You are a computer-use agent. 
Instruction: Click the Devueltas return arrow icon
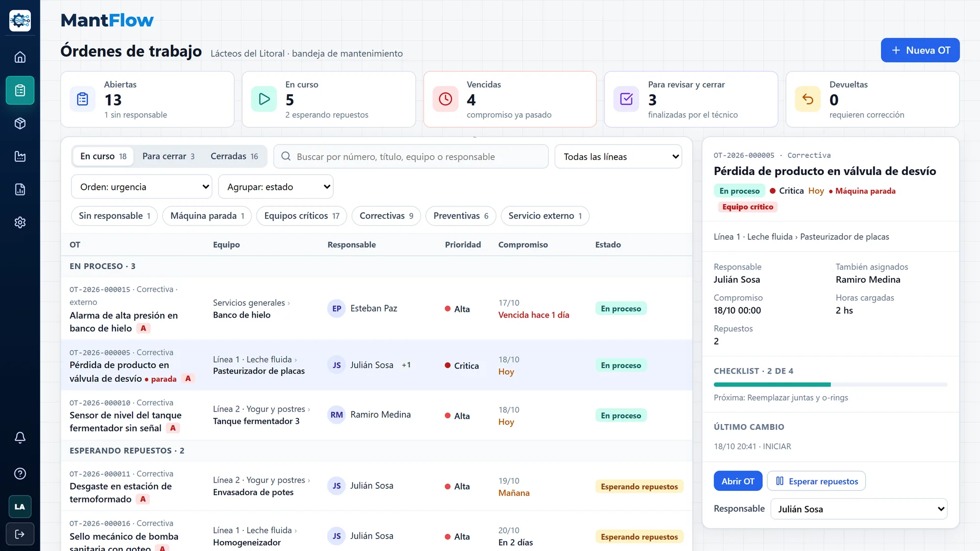(808, 99)
